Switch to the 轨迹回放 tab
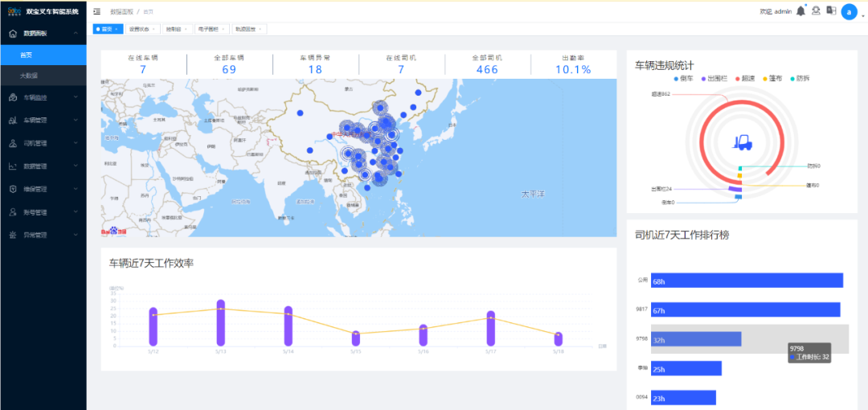868x410 pixels. point(248,29)
